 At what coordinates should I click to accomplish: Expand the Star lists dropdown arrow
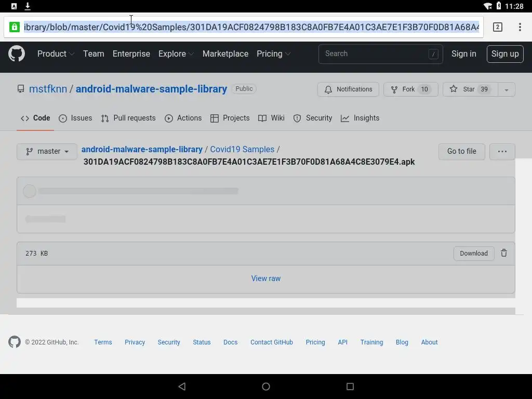click(x=506, y=89)
